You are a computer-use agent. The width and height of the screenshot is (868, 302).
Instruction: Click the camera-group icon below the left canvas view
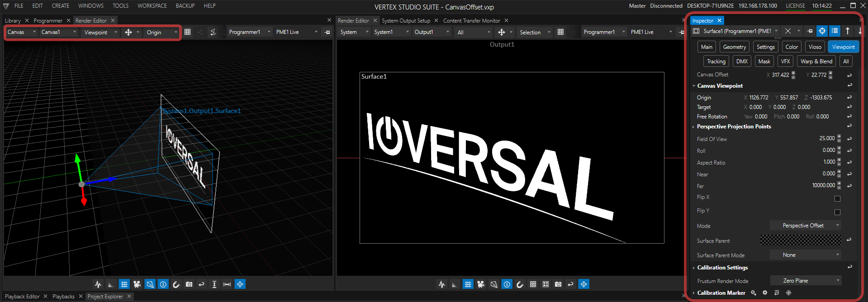[x=137, y=284]
